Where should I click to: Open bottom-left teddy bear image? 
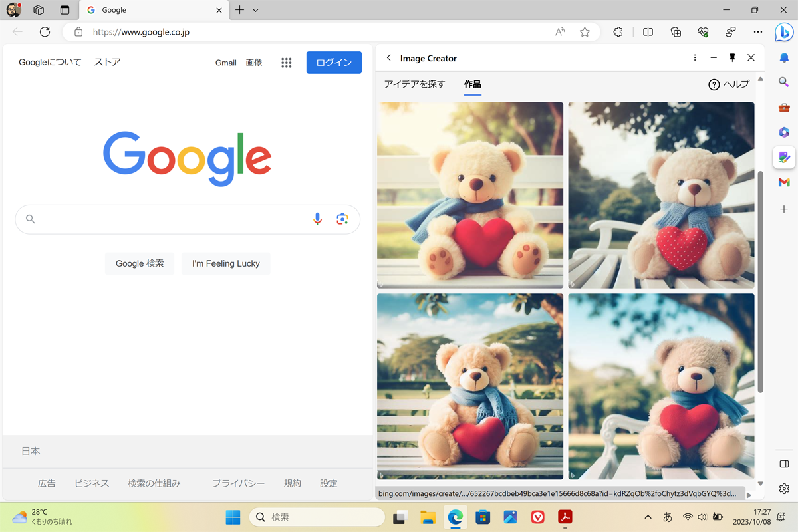click(x=470, y=386)
